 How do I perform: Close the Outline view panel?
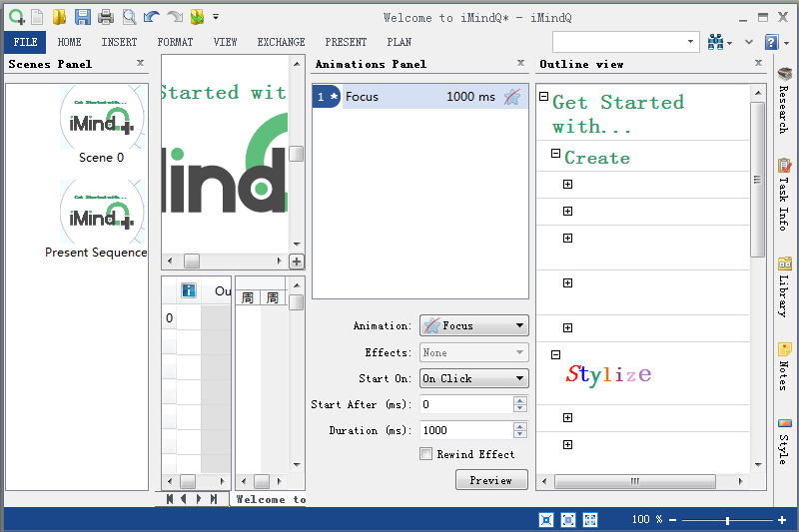[x=759, y=63]
